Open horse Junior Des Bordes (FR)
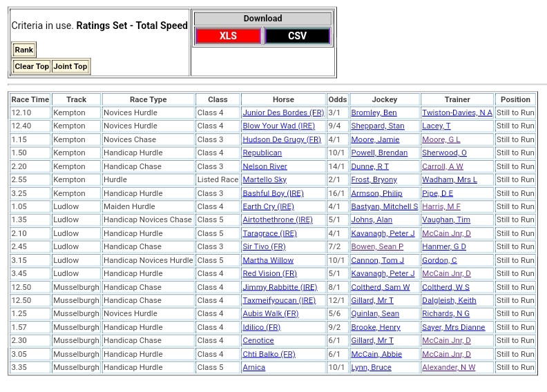This screenshot has width=547, height=392. point(282,112)
